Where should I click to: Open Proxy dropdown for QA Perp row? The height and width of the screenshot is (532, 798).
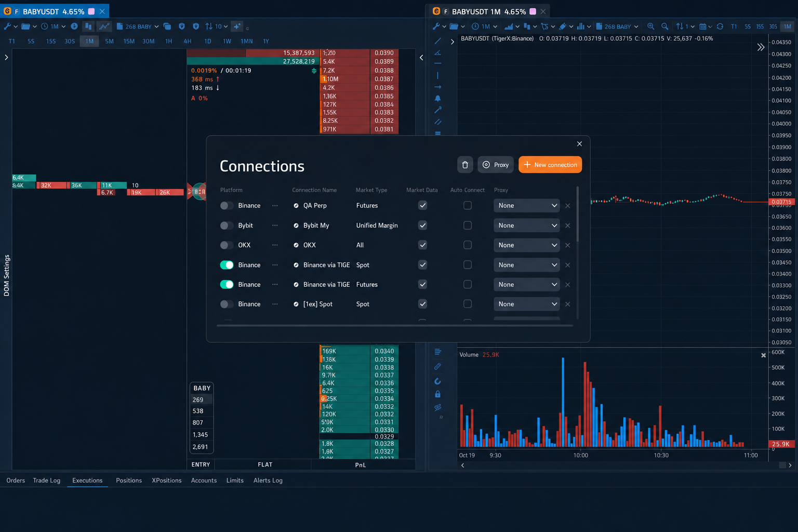point(527,206)
